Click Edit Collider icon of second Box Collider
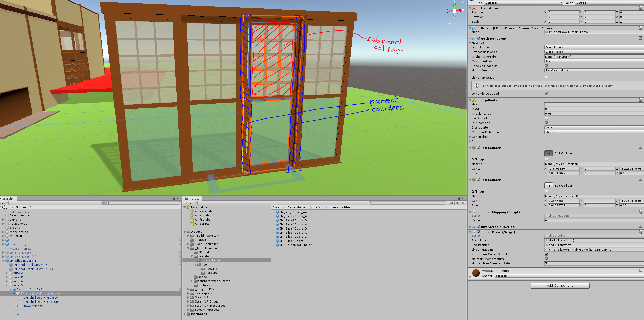Image resolution: width=644 pixels, height=320 pixels. point(548,186)
